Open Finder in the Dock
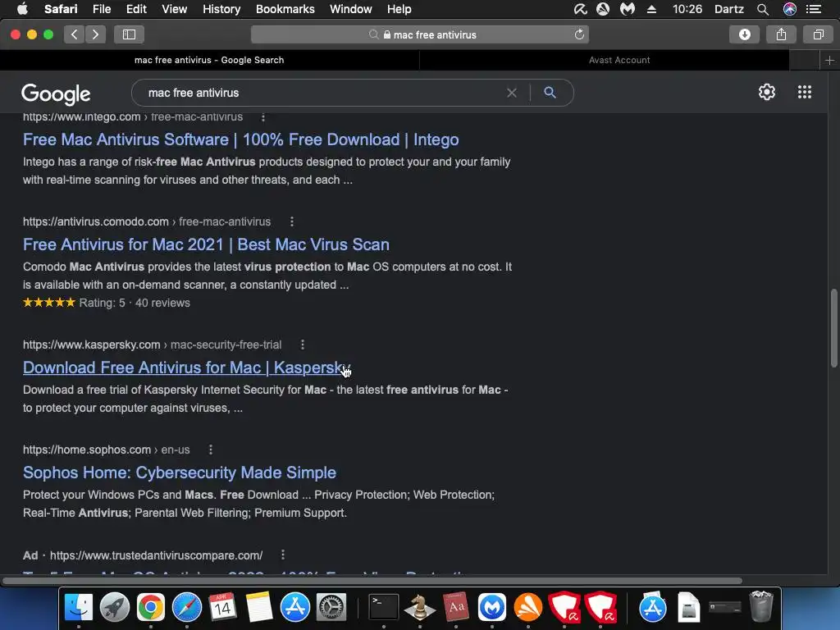The height and width of the screenshot is (630, 840). pyautogui.click(x=78, y=608)
